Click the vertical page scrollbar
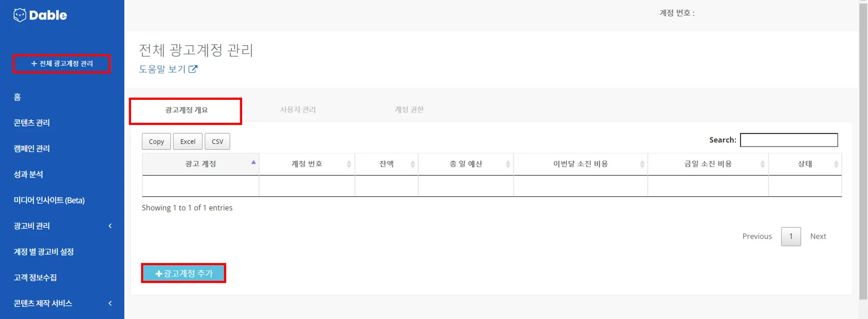This screenshot has height=319, width=868. 863,152
